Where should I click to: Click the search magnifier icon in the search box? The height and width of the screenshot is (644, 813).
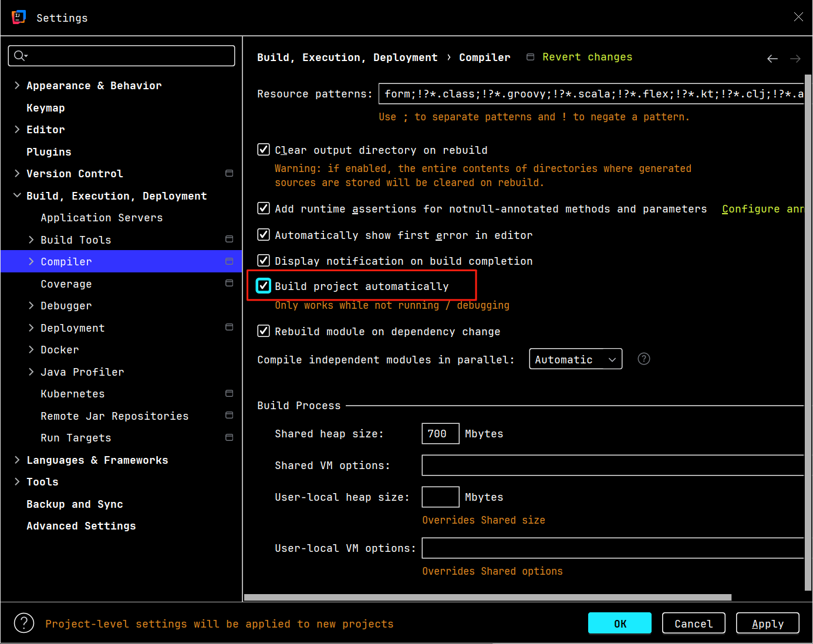coord(20,56)
